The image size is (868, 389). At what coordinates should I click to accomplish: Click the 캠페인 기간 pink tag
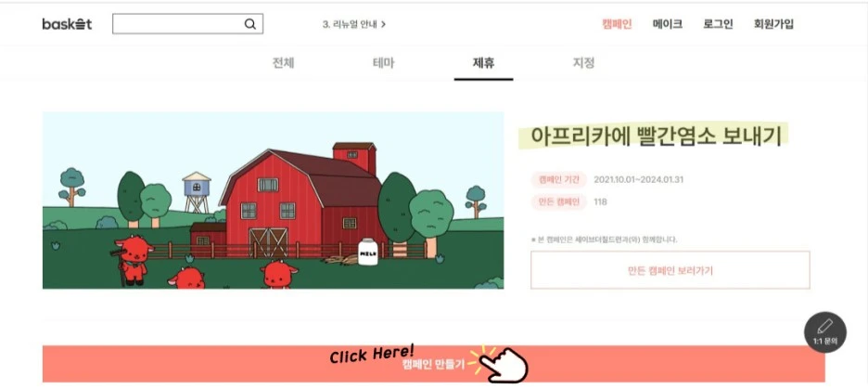[x=558, y=179]
